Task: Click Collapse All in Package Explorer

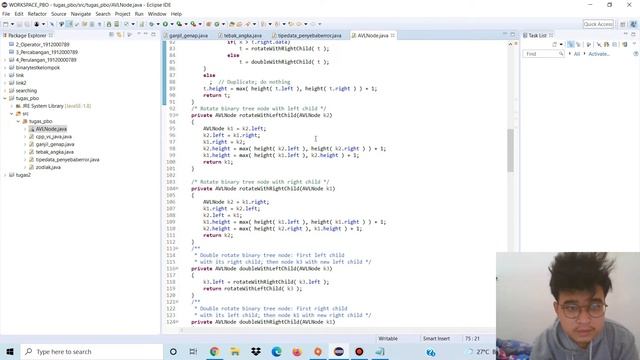Action: click(111, 35)
